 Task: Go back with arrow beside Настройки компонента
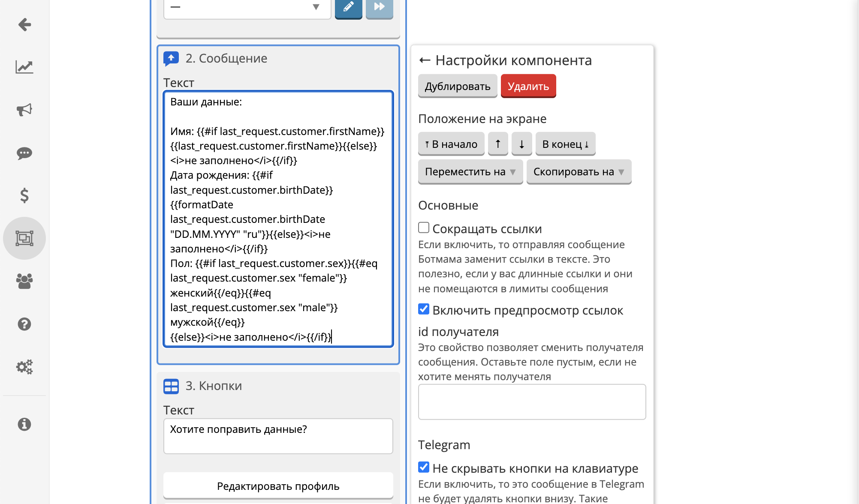(425, 60)
